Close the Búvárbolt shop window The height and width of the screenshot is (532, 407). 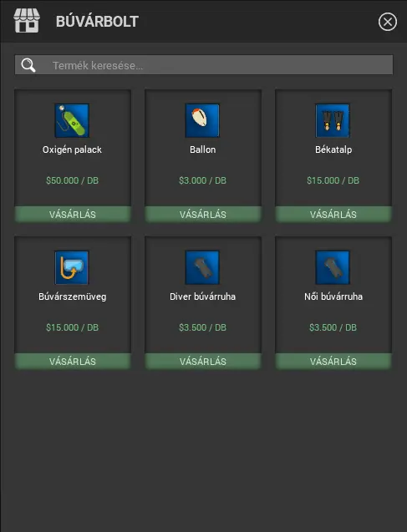click(388, 22)
